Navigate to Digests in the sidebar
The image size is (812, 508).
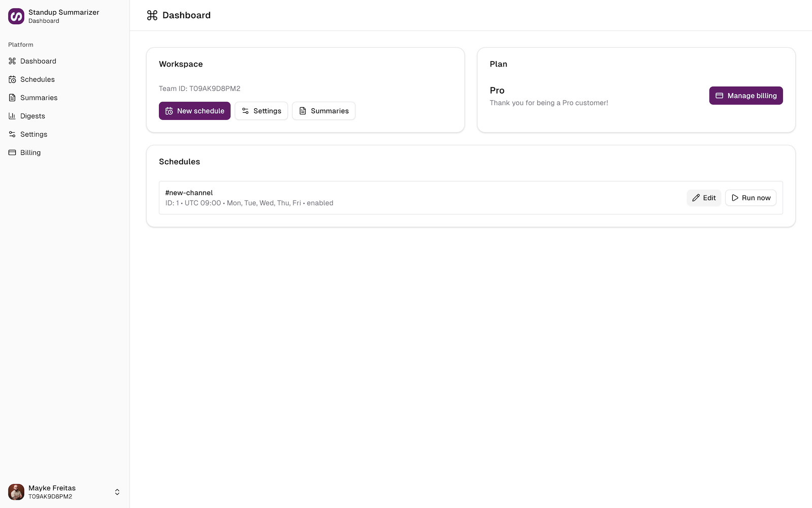(x=32, y=116)
